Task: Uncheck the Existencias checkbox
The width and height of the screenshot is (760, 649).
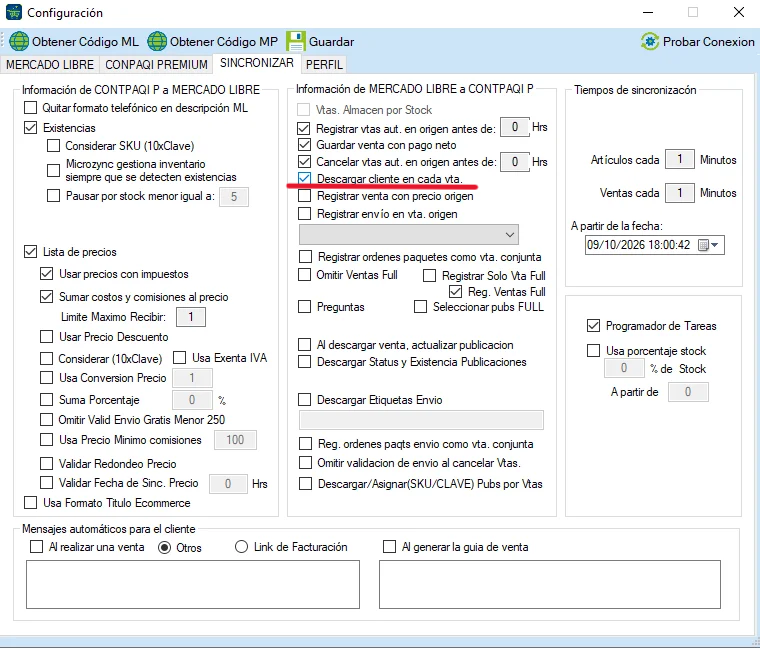Action: [30, 127]
